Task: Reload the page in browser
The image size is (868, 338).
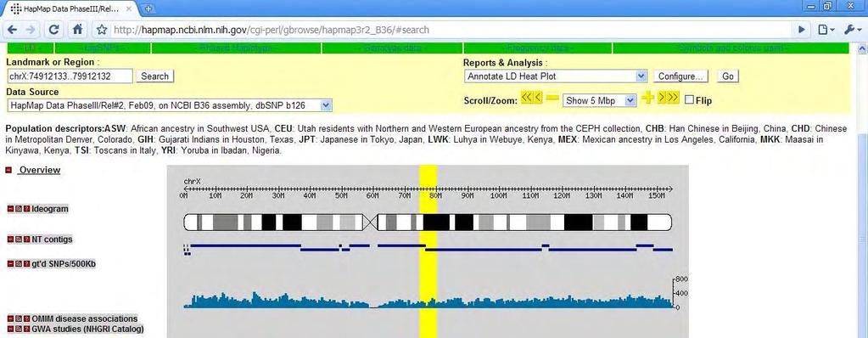Action: click(54, 30)
